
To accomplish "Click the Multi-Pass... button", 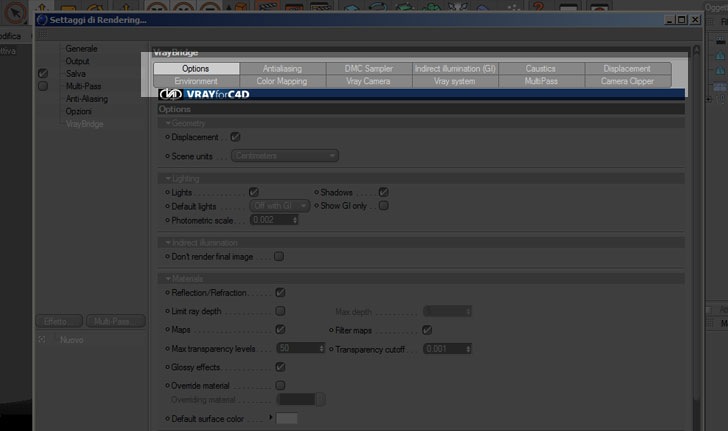I will point(116,321).
